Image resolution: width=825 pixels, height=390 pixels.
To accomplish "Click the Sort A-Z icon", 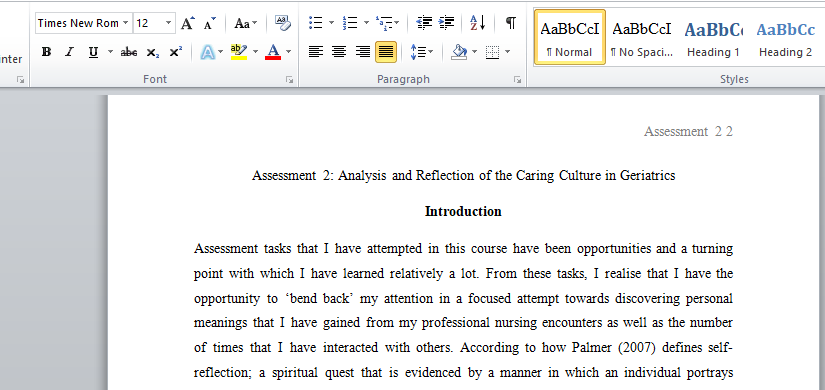I will (x=477, y=23).
